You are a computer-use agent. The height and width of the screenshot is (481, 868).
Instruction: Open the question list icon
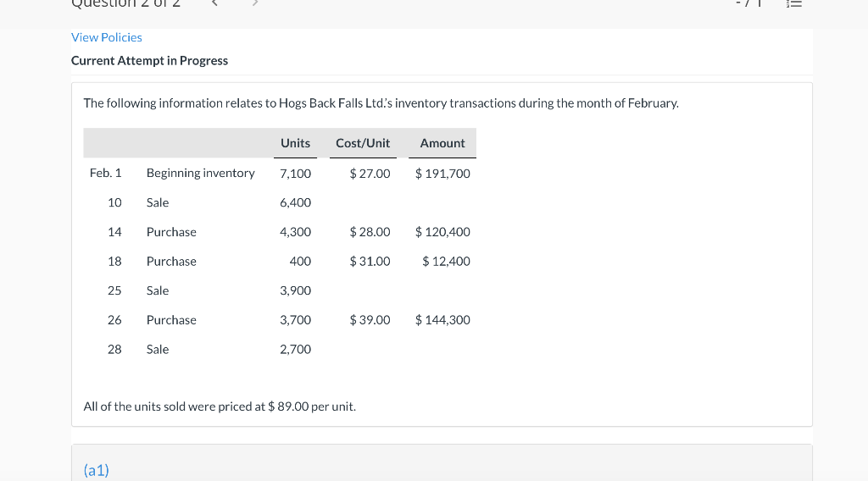pos(793,3)
